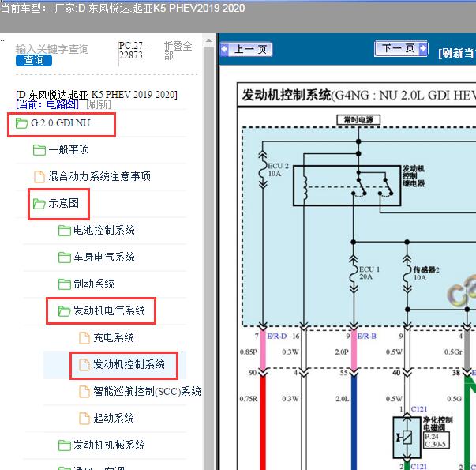Click the 2.0L wire size label
476x470 pixels.
(342, 399)
